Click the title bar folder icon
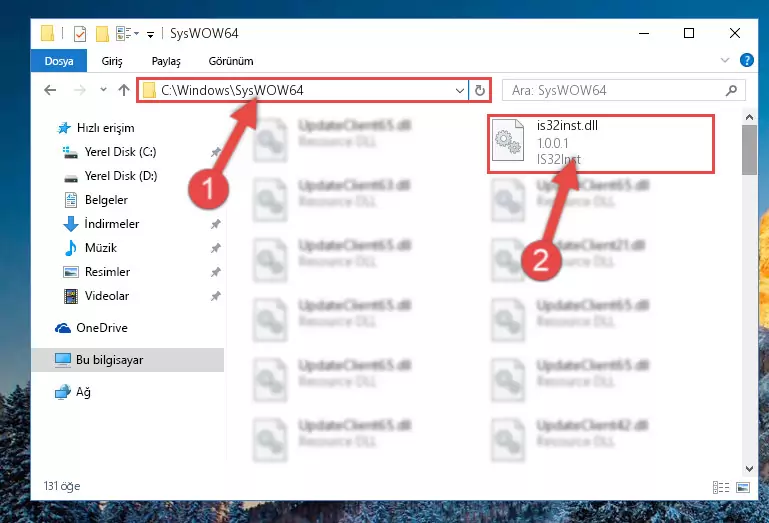The width and height of the screenshot is (769, 523). [x=48, y=33]
